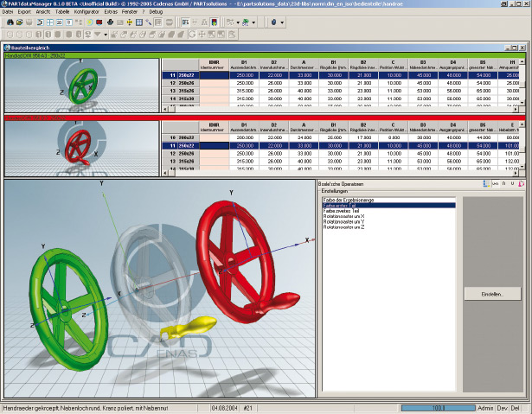The image size is (532, 414).
Task: Click the IDNR column header in upper table
Action: [x=214, y=65]
